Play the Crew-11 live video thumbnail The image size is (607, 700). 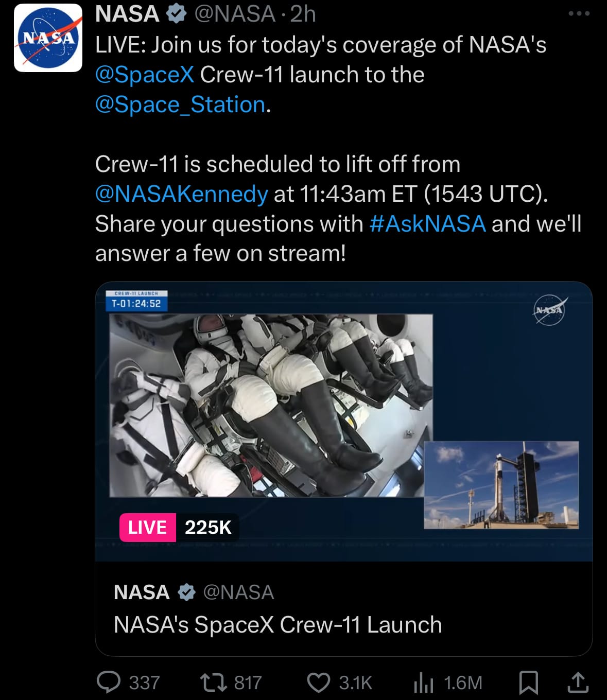pyautogui.click(x=271, y=405)
